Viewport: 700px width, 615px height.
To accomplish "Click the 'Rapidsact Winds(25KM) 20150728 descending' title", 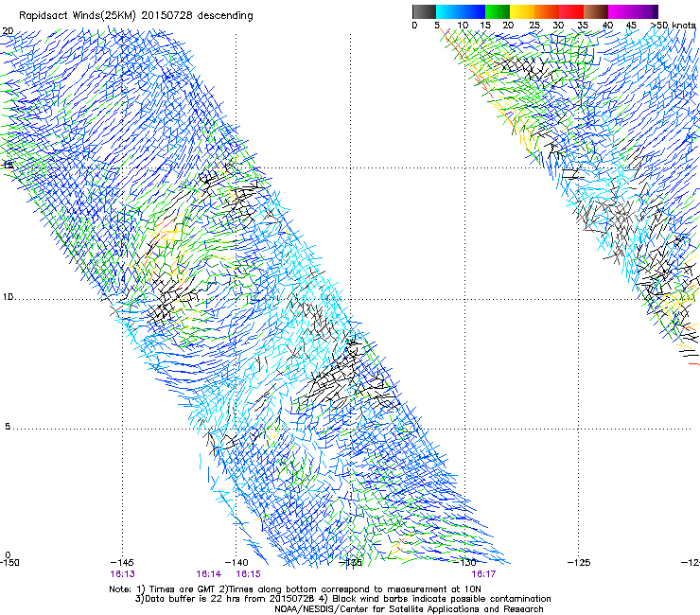I will click(135, 16).
